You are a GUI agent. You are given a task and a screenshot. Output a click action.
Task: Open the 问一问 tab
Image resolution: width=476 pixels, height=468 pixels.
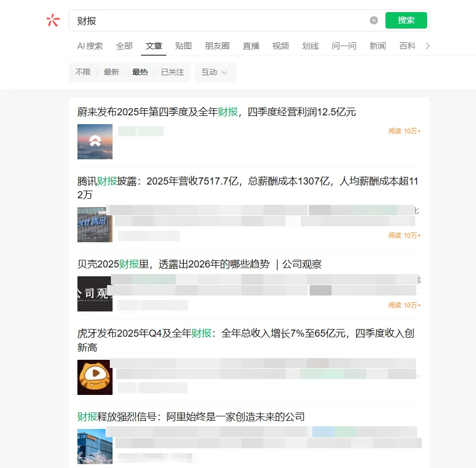344,46
